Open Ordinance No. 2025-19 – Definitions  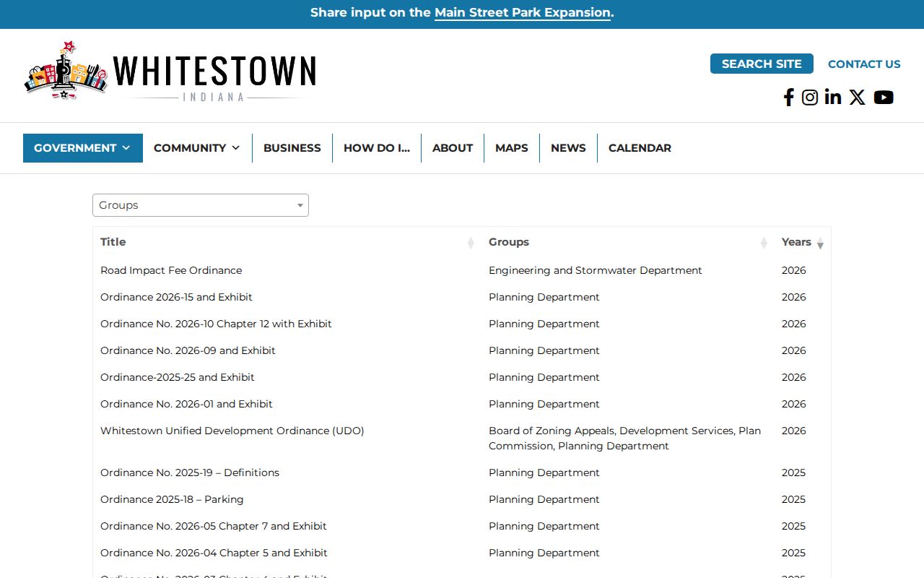(x=190, y=473)
